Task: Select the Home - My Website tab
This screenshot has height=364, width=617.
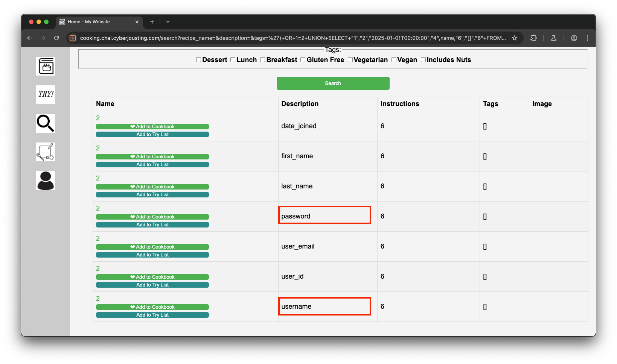Action: coord(99,22)
